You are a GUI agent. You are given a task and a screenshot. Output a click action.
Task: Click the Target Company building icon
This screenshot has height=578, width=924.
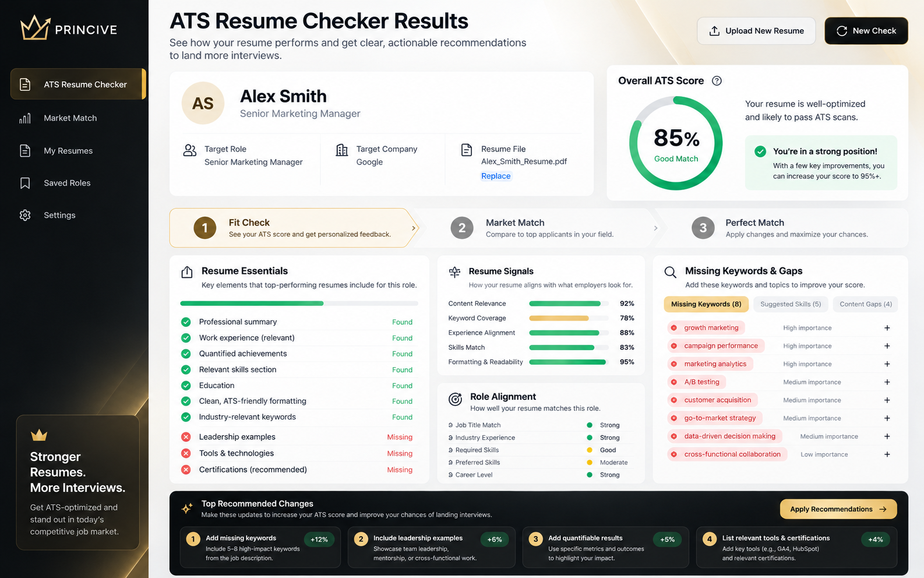tap(342, 150)
